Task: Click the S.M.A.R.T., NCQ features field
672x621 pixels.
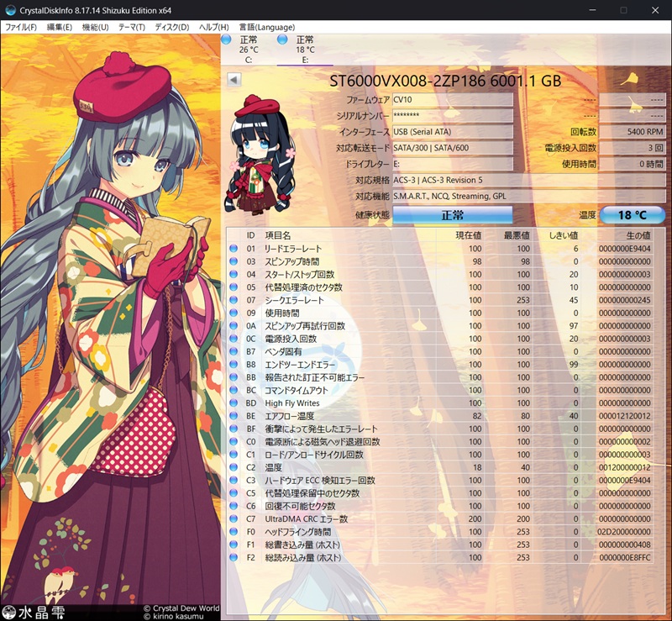Action: click(528, 196)
